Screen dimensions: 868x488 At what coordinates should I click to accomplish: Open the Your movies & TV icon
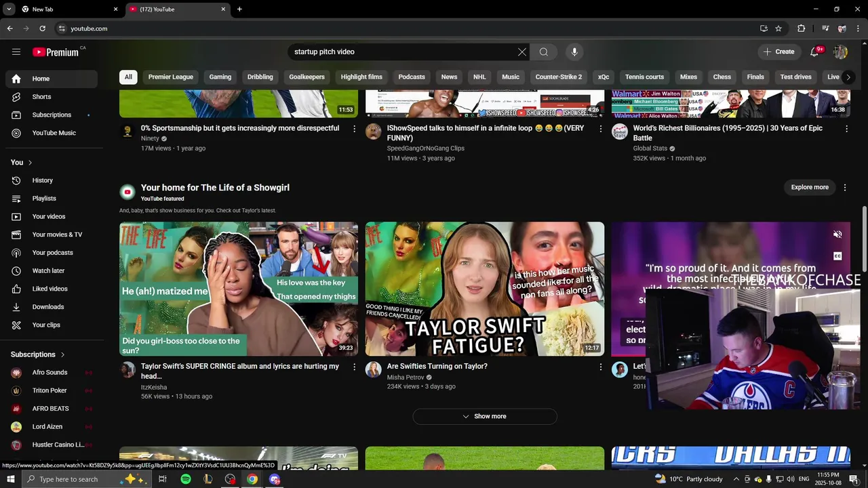[16, 235]
